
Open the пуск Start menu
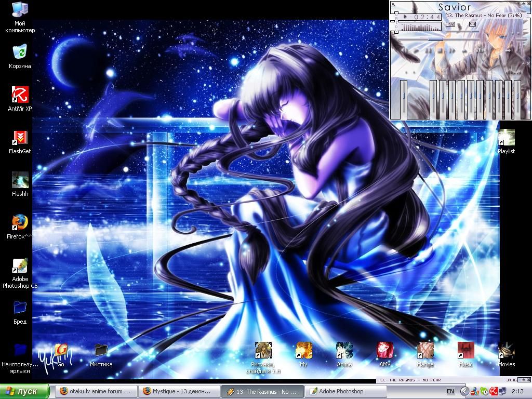point(25,391)
